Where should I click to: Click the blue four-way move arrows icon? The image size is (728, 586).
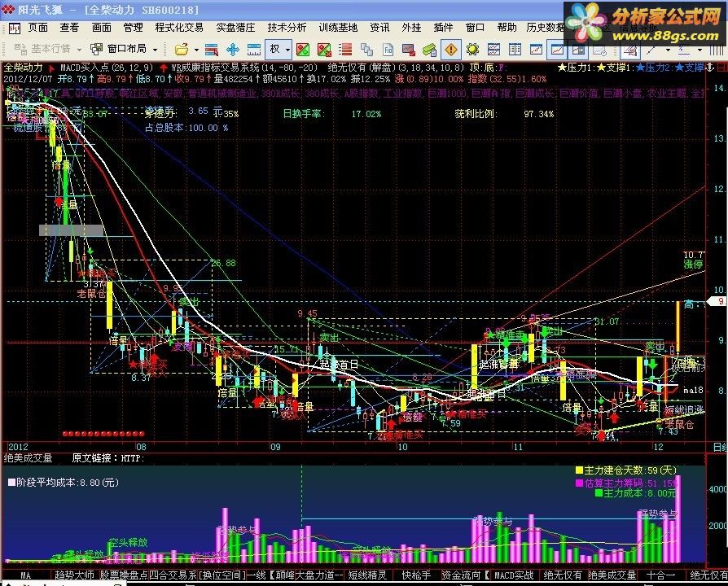click(233, 50)
